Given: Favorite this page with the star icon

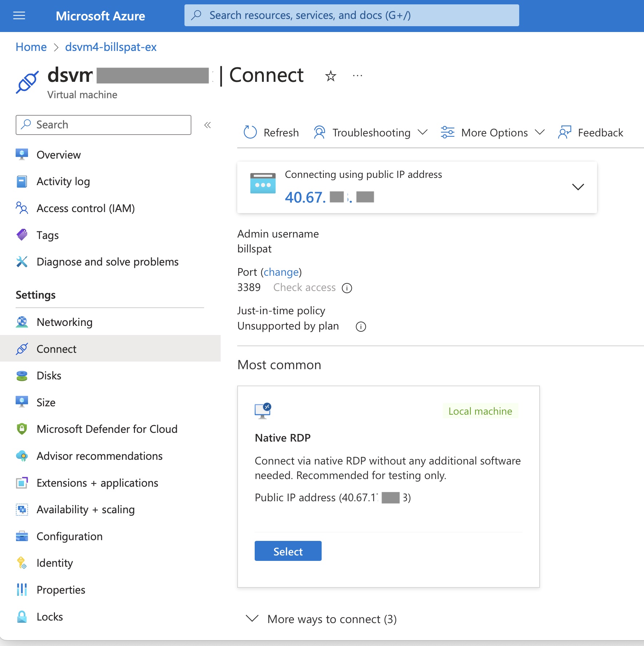Looking at the screenshot, I should click(x=330, y=76).
